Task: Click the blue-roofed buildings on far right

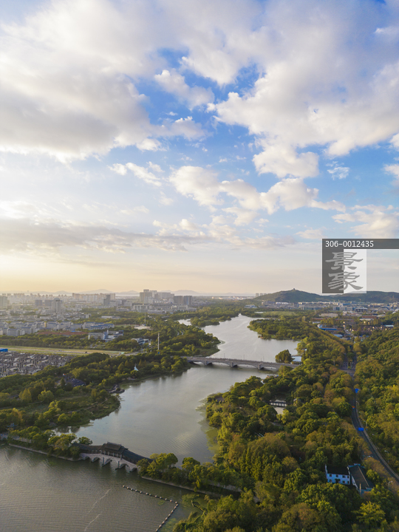Action: 328,328
